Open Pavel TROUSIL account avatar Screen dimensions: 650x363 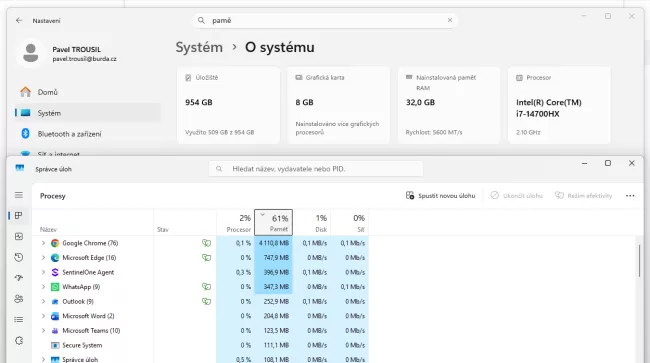31,53
